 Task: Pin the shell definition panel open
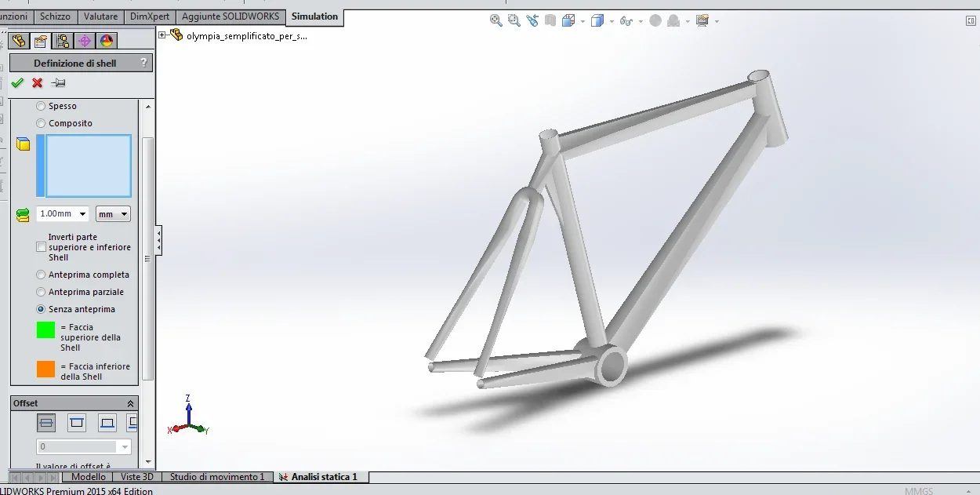click(59, 83)
